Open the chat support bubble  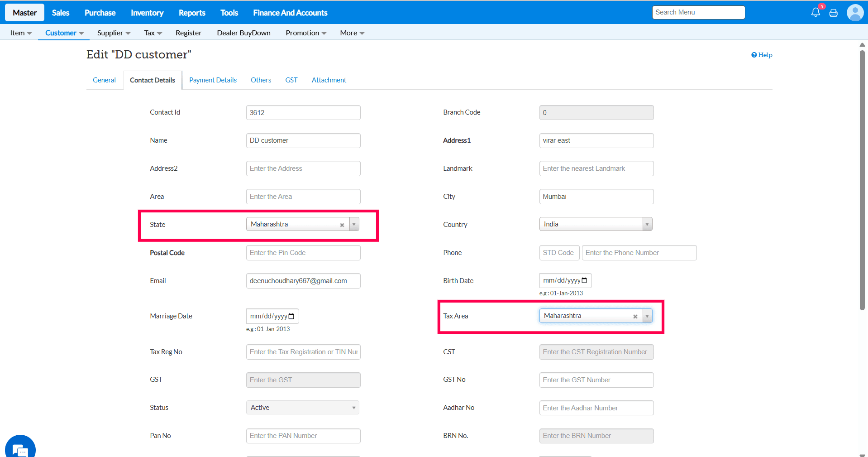coord(20,449)
